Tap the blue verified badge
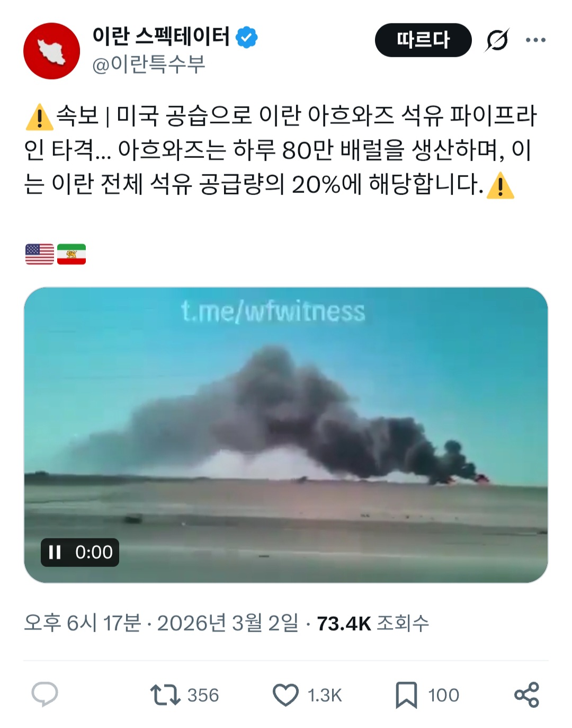Image resolution: width=572 pixels, height=728 pixels. [x=246, y=37]
